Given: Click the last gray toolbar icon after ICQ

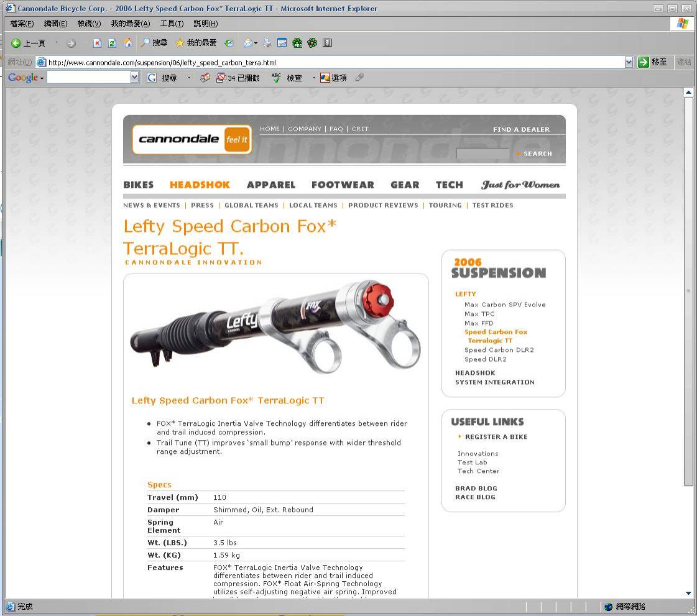Looking at the screenshot, I should coord(327,43).
